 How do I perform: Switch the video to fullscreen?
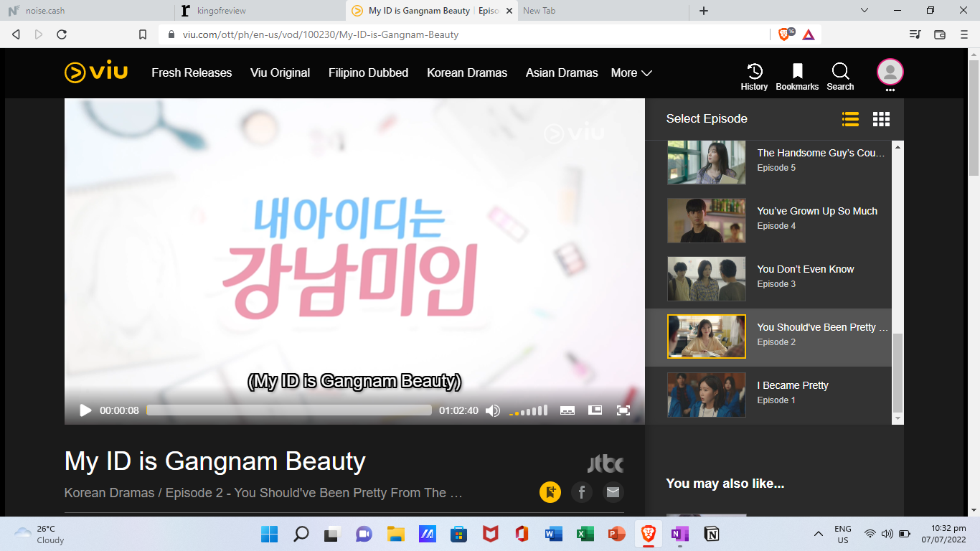(x=623, y=410)
